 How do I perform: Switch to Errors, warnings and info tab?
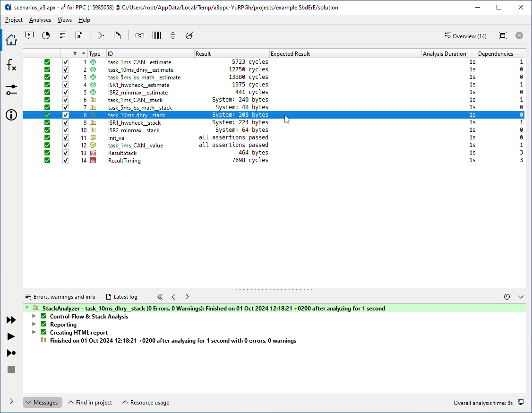click(x=60, y=297)
